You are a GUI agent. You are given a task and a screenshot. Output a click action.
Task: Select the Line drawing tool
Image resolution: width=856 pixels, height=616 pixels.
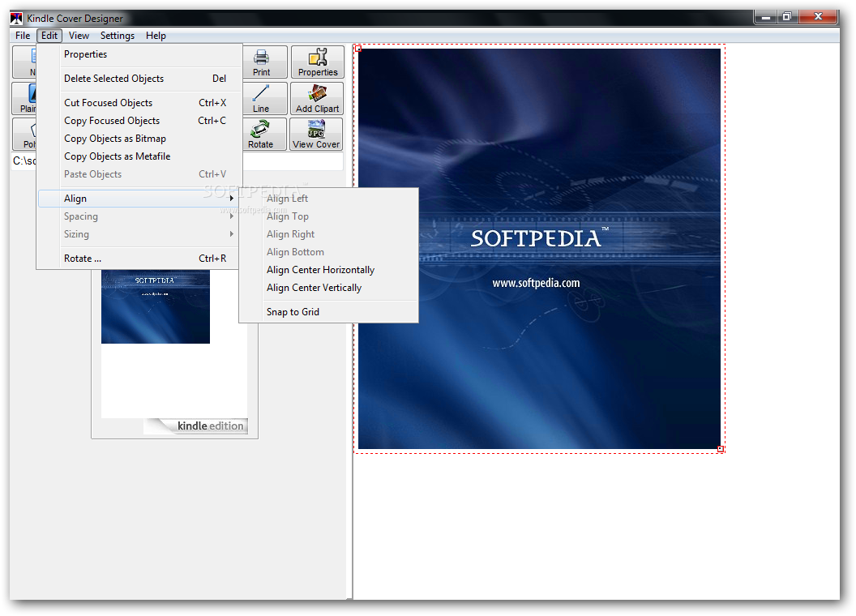[x=262, y=98]
